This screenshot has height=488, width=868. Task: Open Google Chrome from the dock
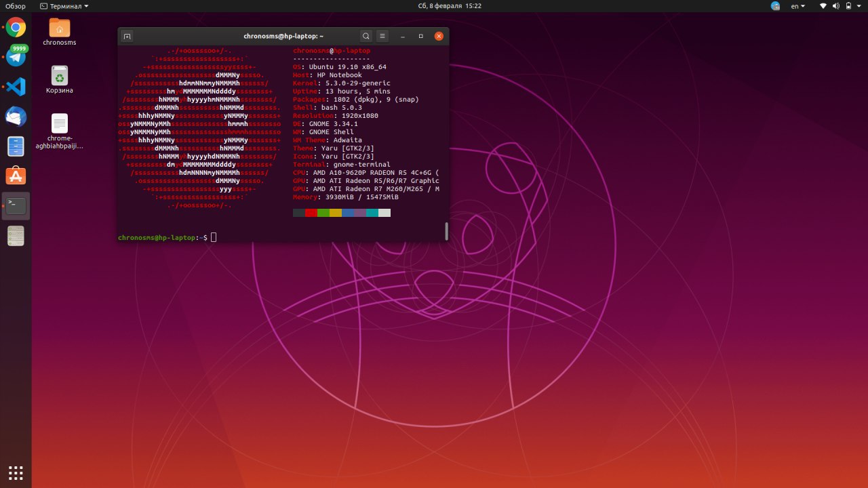(16, 28)
